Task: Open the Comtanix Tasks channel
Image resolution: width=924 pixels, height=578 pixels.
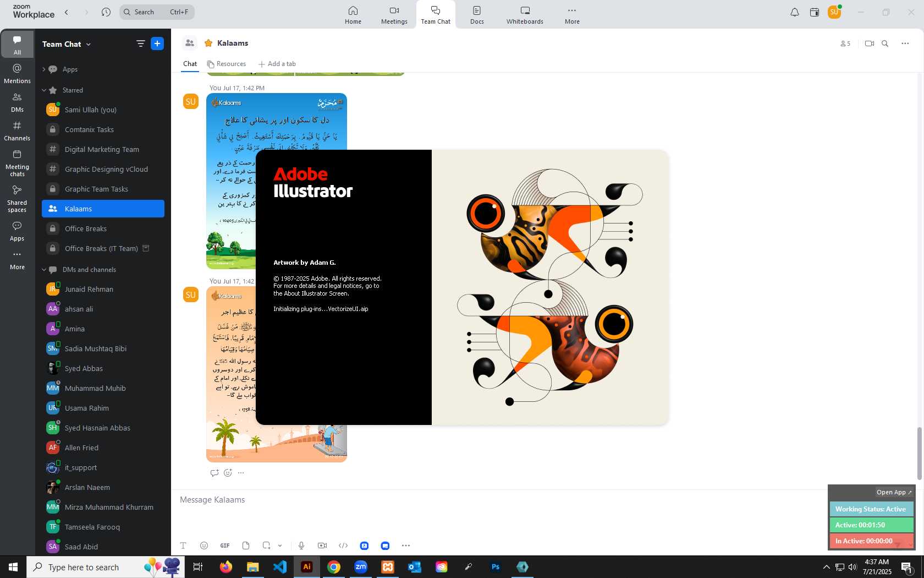Action: pyautogui.click(x=103, y=129)
